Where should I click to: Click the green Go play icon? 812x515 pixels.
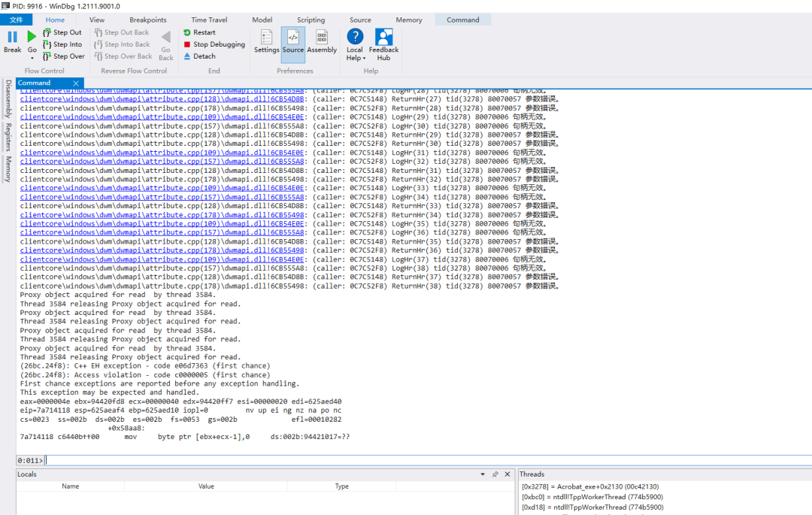click(32, 37)
